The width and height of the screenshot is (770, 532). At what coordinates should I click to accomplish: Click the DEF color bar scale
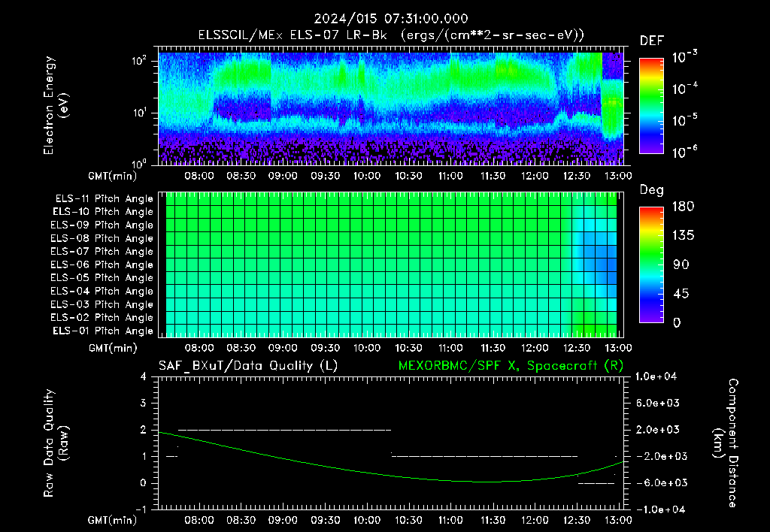(x=651, y=105)
